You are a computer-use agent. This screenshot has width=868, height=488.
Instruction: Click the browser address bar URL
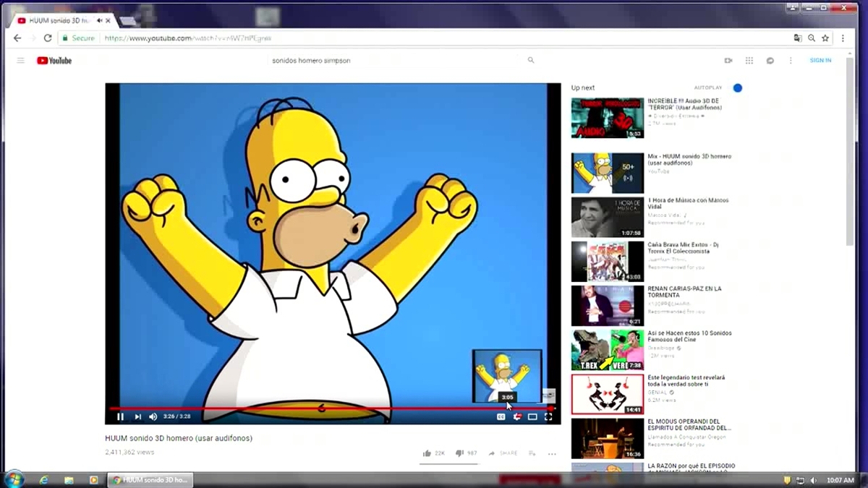(188, 38)
